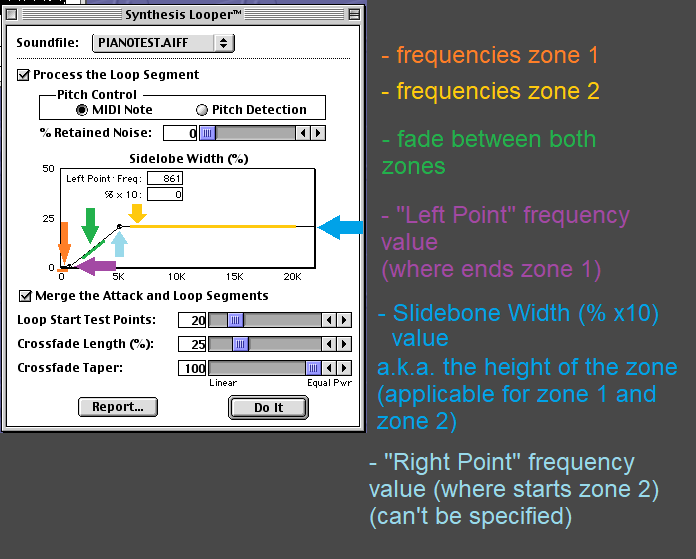Viewport: 696px width, 559px height.
Task: Increase Crossfade Taper with right arrow
Action: [x=344, y=368]
